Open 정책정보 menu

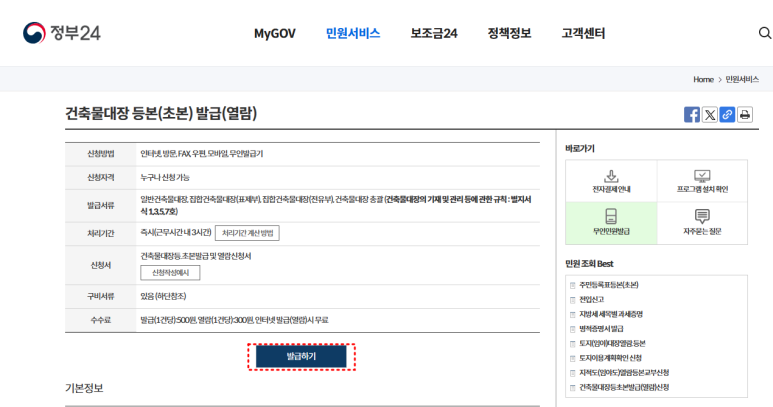pos(509,34)
